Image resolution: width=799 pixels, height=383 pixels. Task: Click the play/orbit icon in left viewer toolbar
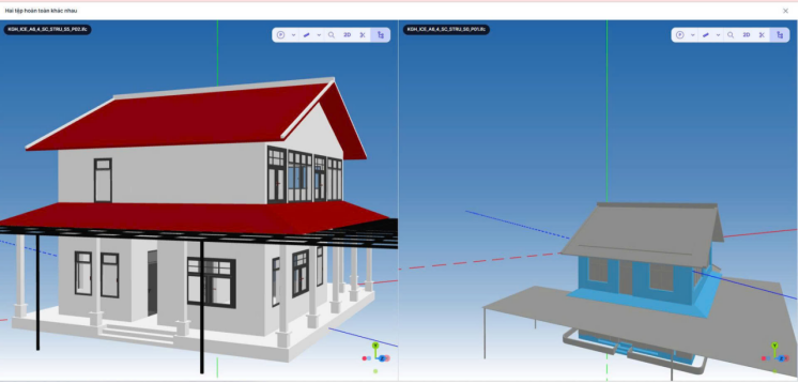click(x=280, y=35)
